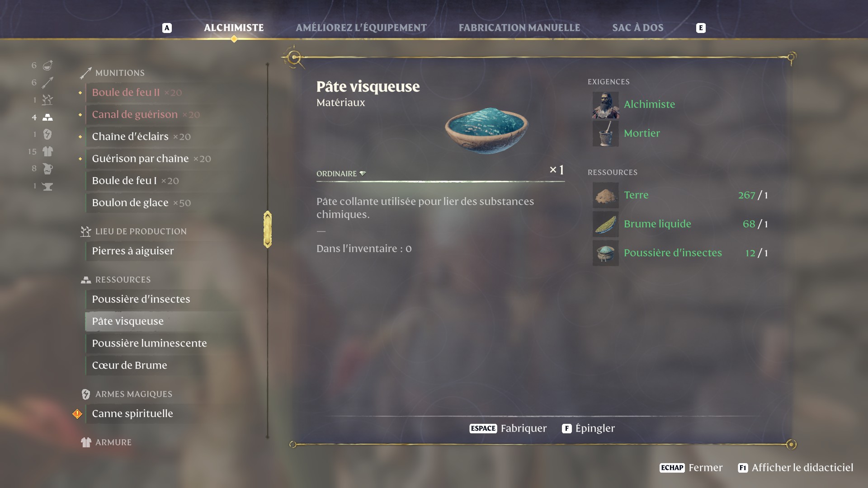Screen dimensions: 868x488
Task: Open the ORDINAIRE quality dropdown
Action: (341, 174)
